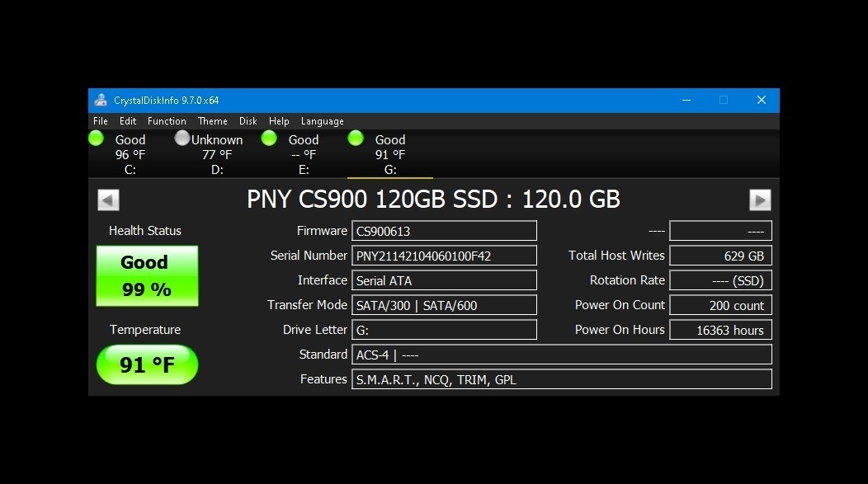Click the Total Host Writes label

(x=616, y=256)
